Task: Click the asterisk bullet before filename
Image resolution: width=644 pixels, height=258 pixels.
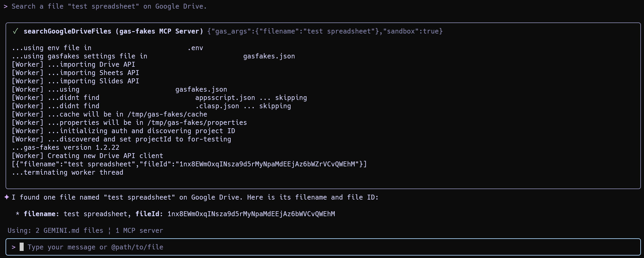Action: click(18, 214)
